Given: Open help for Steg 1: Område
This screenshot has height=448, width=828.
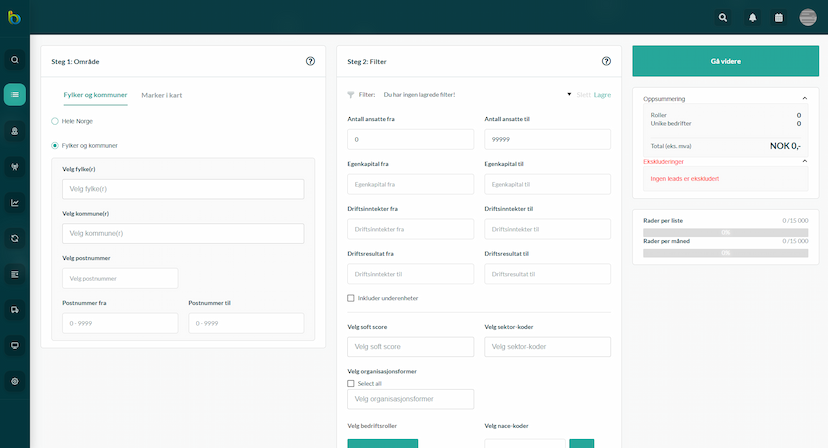Looking at the screenshot, I should coord(310,61).
